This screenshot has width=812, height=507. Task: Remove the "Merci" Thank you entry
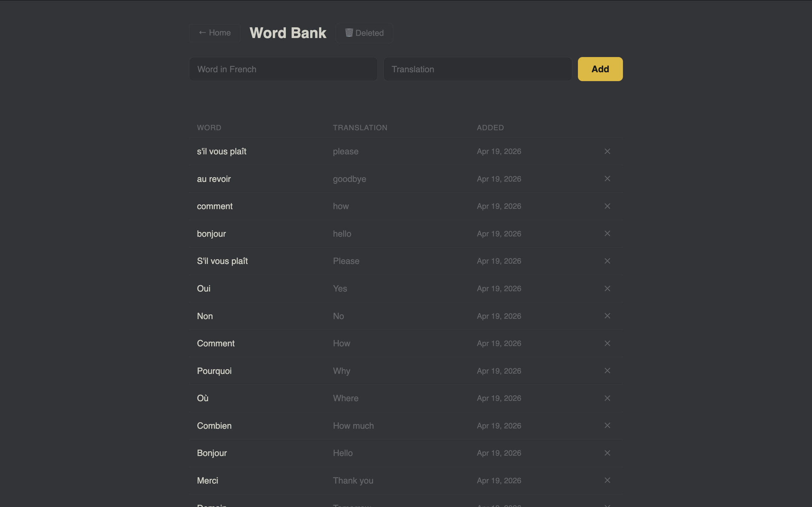point(607,480)
